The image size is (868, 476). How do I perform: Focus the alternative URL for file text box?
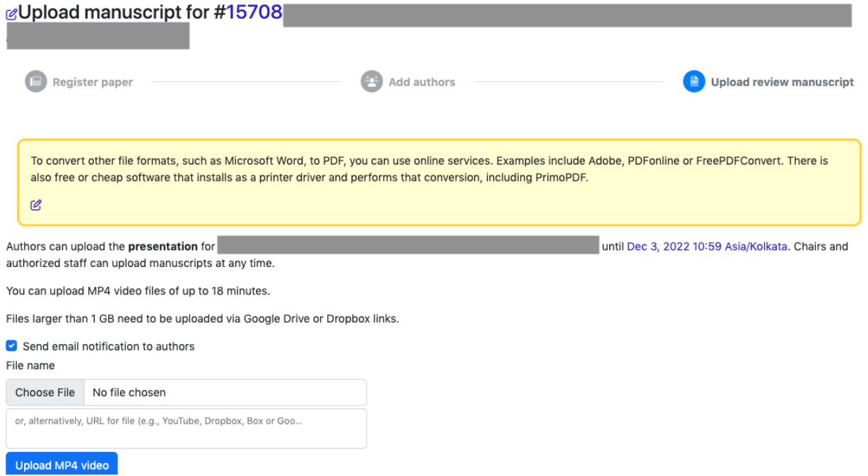tap(187, 428)
